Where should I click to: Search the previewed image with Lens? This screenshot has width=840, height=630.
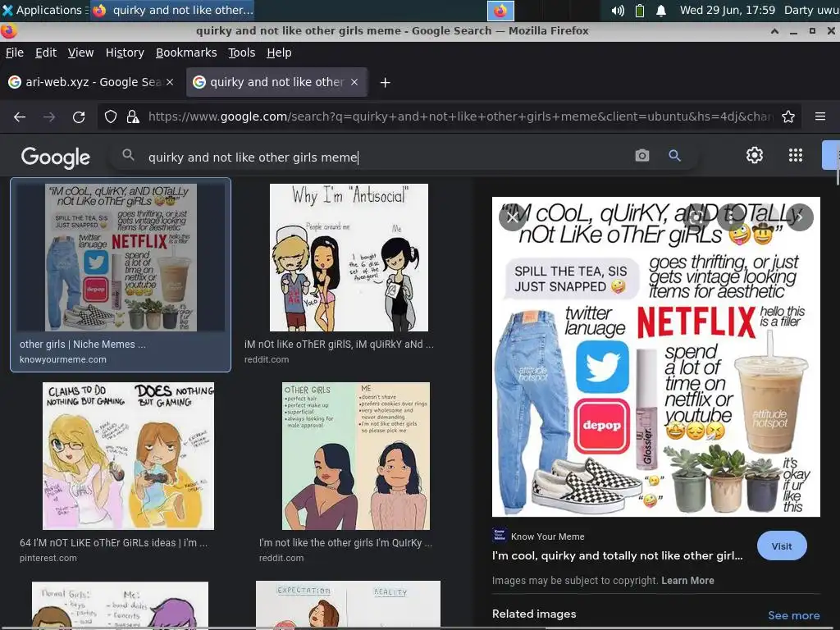click(696, 217)
